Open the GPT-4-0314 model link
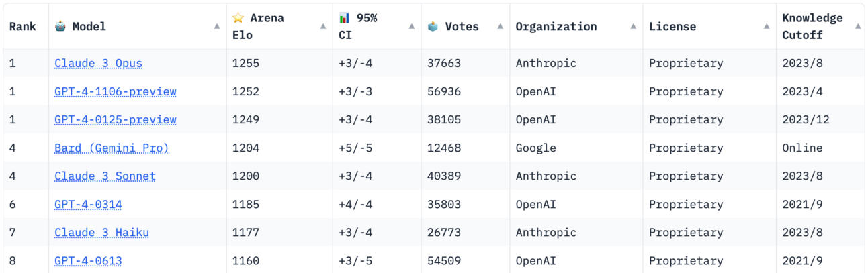This screenshot has width=868, height=273. point(88,205)
